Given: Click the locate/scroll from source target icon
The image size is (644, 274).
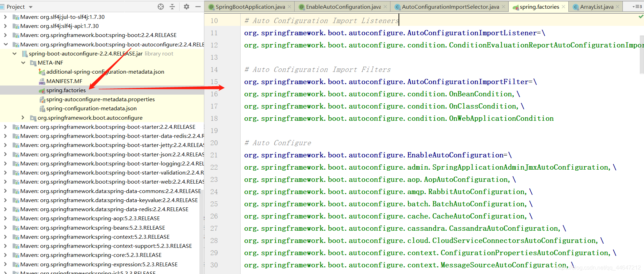Looking at the screenshot, I should tap(161, 7).
